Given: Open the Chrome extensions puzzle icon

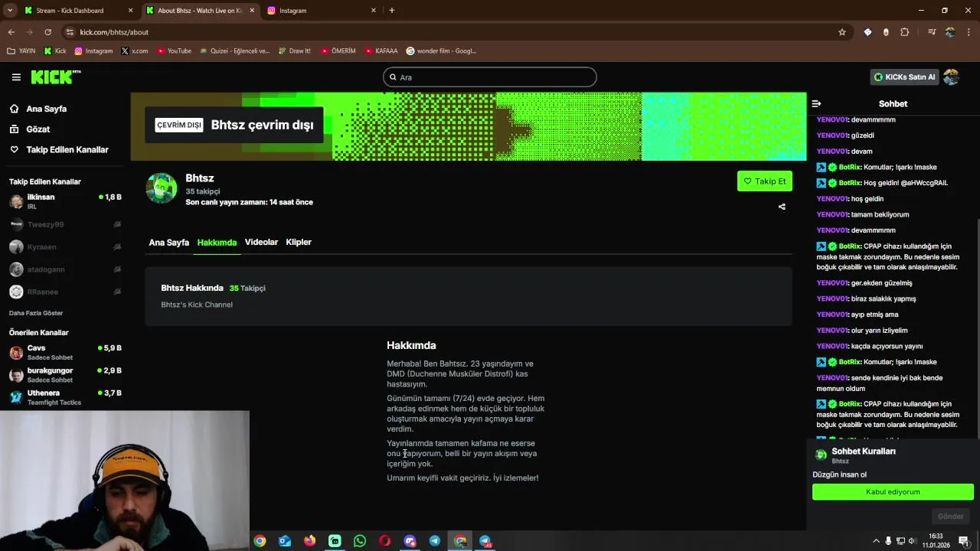Looking at the screenshot, I should tap(904, 32).
